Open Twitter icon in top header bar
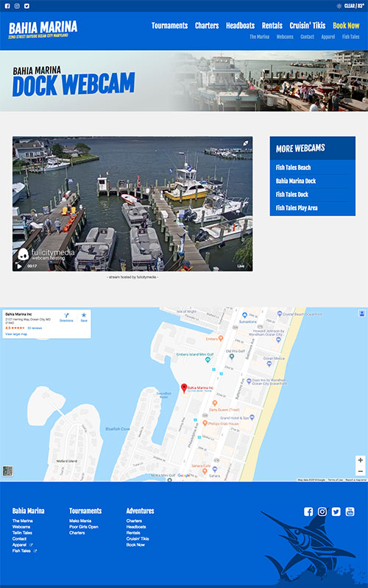This screenshot has width=368, height=588. (26, 6)
